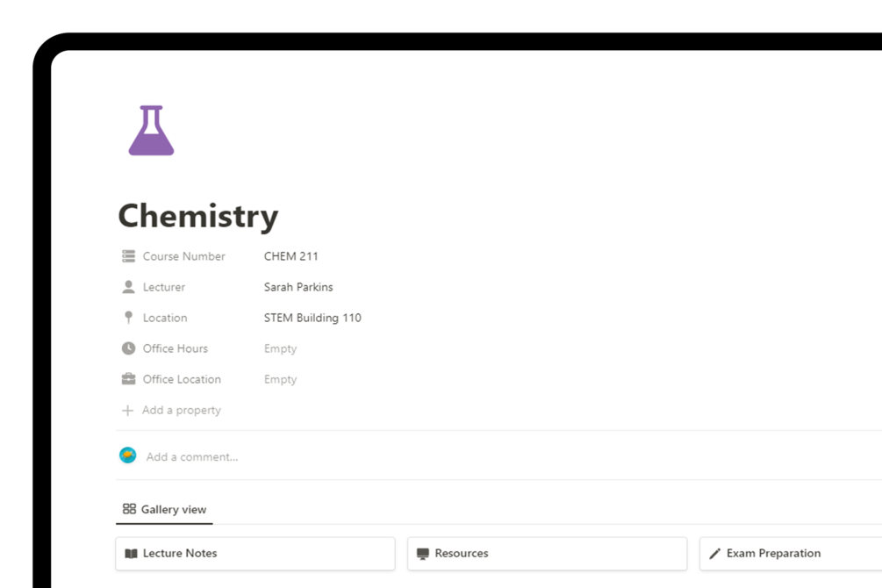Click the purple flask page icon
The image size is (882, 588).
tap(151, 131)
